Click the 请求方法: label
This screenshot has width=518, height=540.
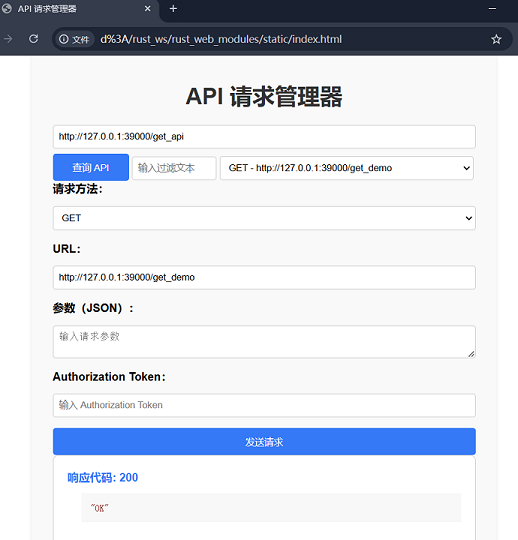pyautogui.click(x=77, y=189)
